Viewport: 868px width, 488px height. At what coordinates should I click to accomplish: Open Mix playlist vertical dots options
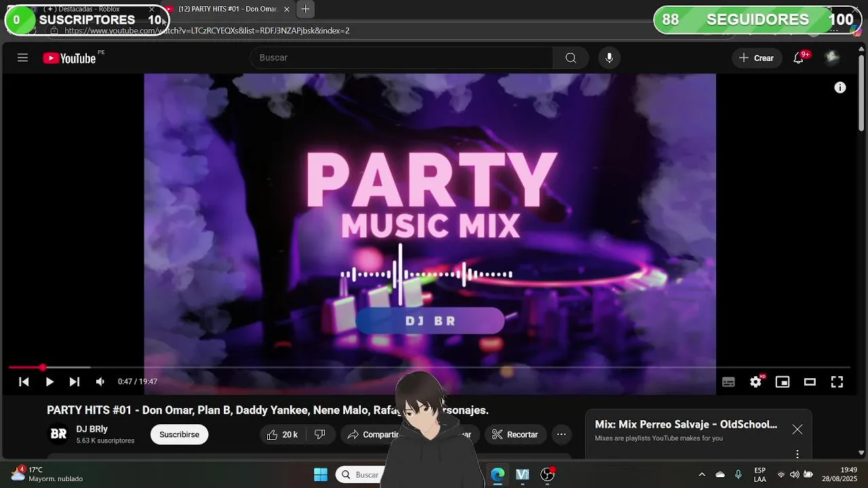click(x=797, y=453)
